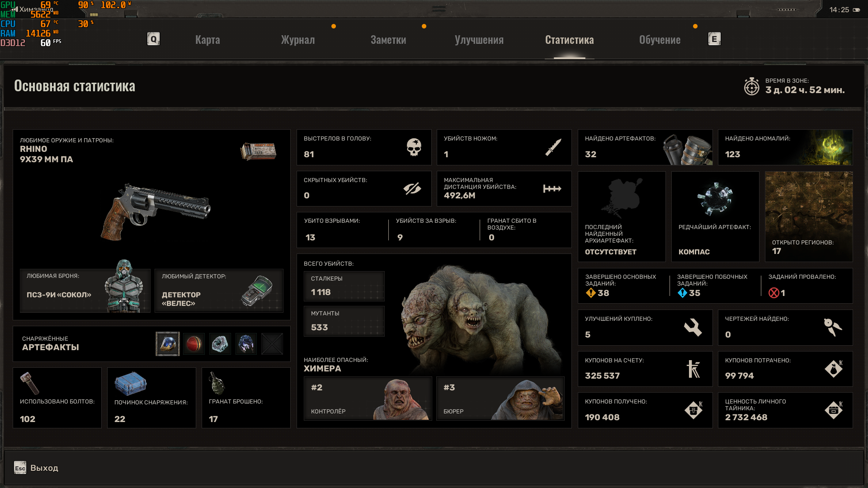Open the Заметки tab
The image size is (868, 488).
click(x=388, y=40)
